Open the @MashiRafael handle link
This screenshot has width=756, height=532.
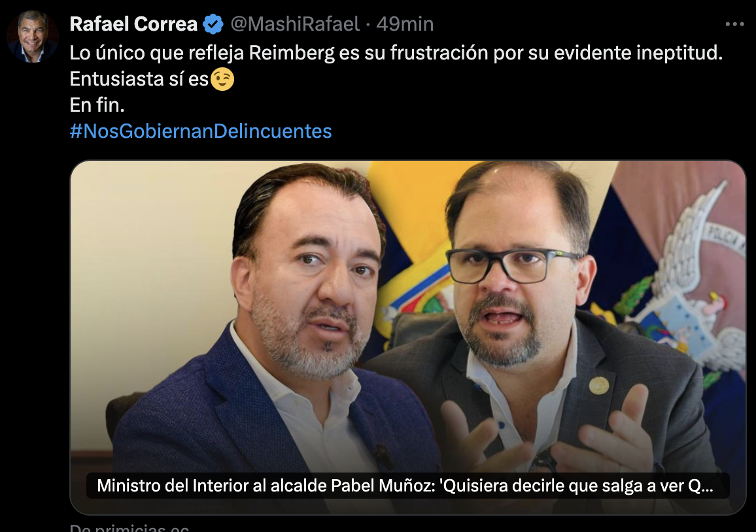[x=295, y=24]
